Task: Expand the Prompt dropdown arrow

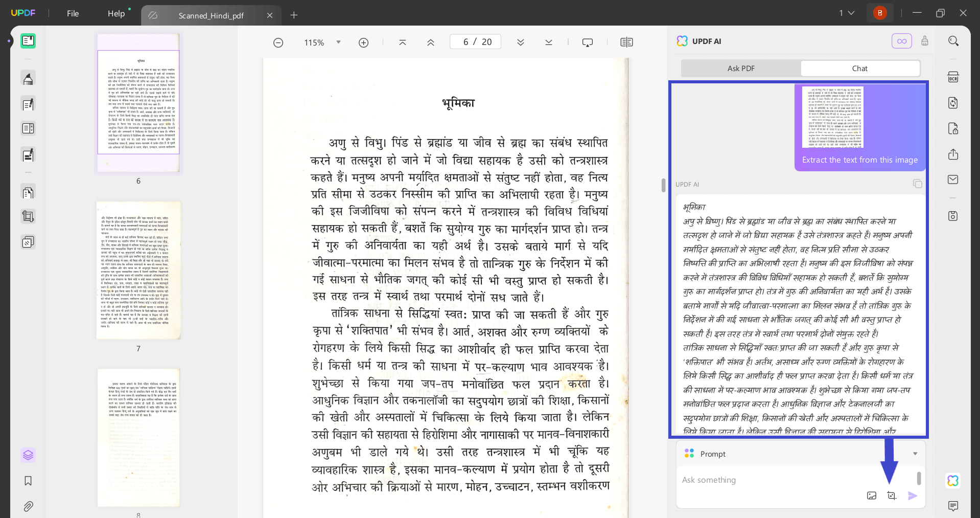Action: 915,454
